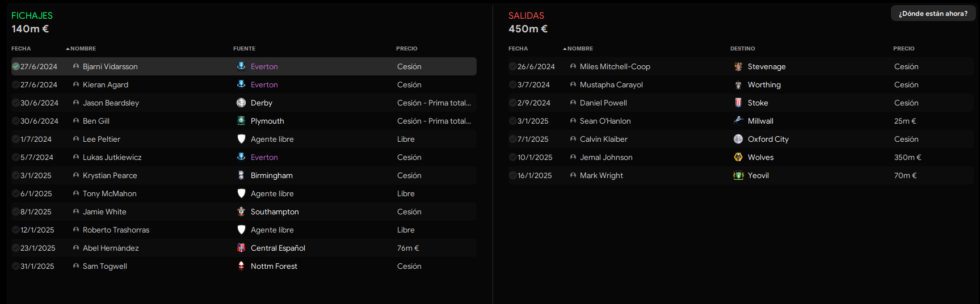Sort signings by the PRECIO column header
The height and width of the screenshot is (304, 980).
click(x=407, y=49)
